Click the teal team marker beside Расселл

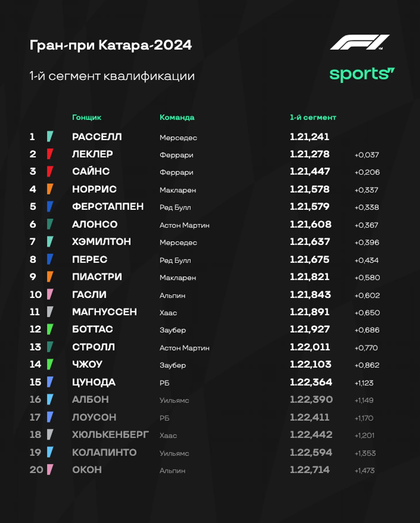pyautogui.click(x=50, y=137)
